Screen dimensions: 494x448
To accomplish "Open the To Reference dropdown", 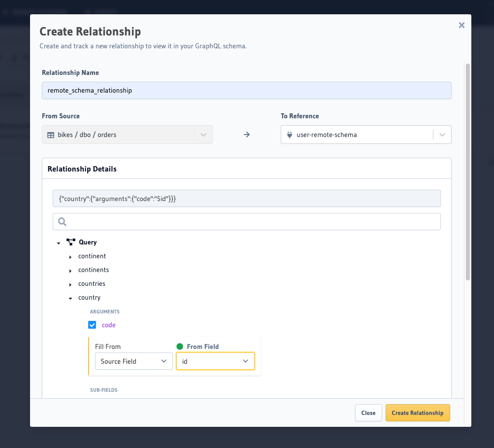I will 443,134.
